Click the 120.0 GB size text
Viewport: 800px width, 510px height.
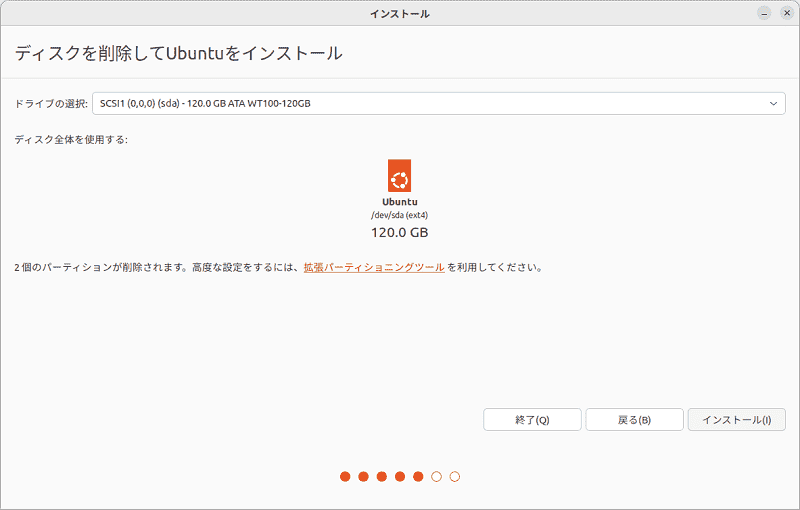(399, 233)
